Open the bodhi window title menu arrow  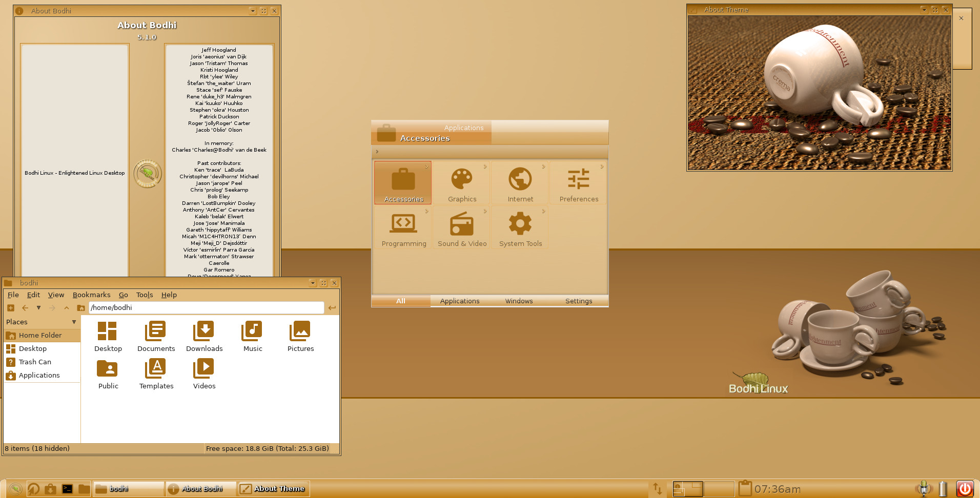pyautogui.click(x=312, y=283)
